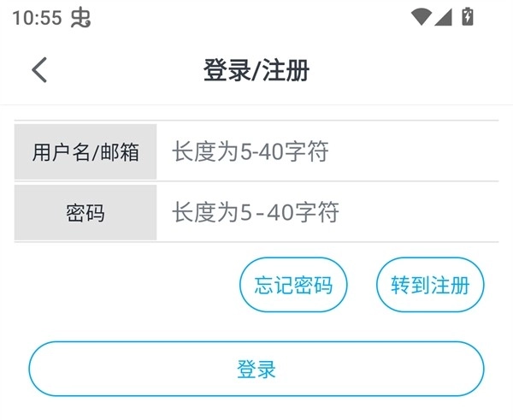Click the password field's 长度为5-40字符 placeholder
Screen dimensions: 513x420
(x=255, y=212)
